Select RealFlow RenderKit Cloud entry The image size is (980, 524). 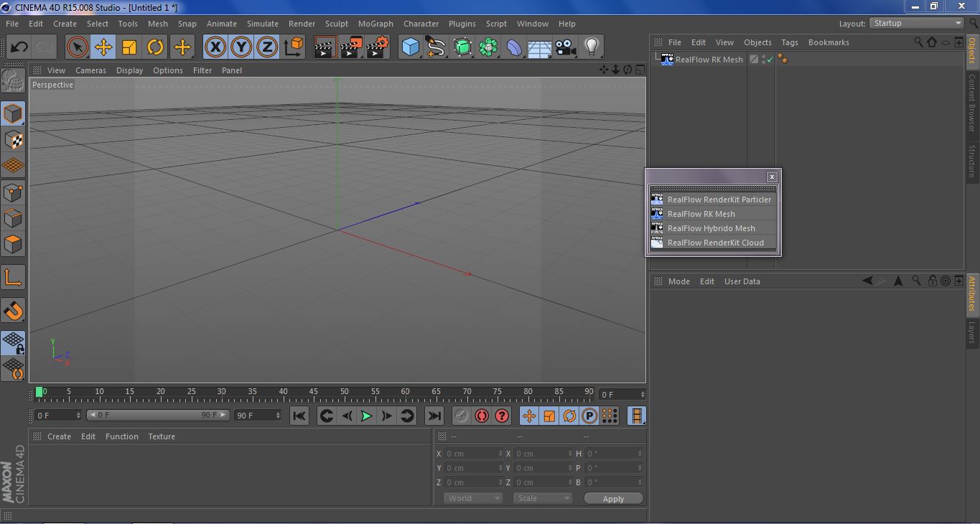click(713, 243)
